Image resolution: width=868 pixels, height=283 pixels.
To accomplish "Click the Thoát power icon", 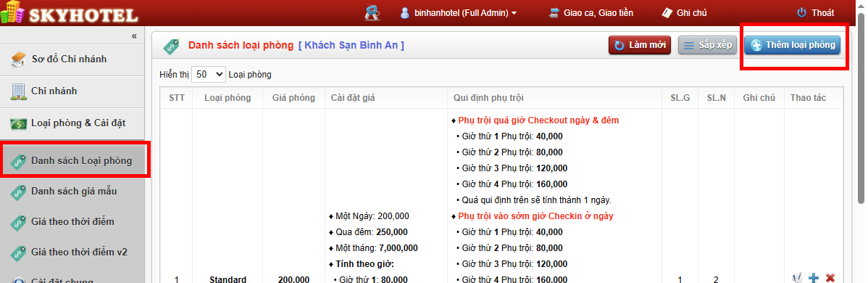I will tap(801, 13).
